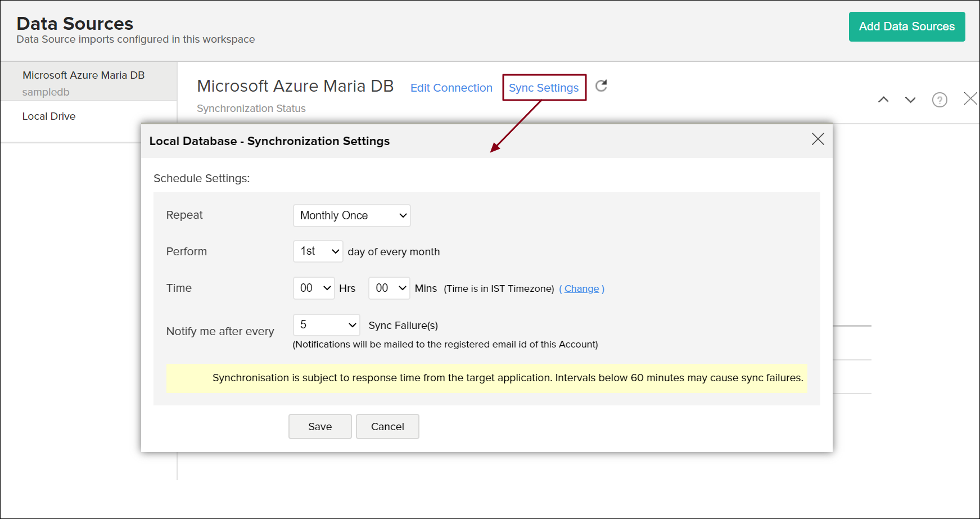Viewport: 980px width, 519px height.
Task: Expand the sync failure count dropdown
Action: [x=326, y=325]
